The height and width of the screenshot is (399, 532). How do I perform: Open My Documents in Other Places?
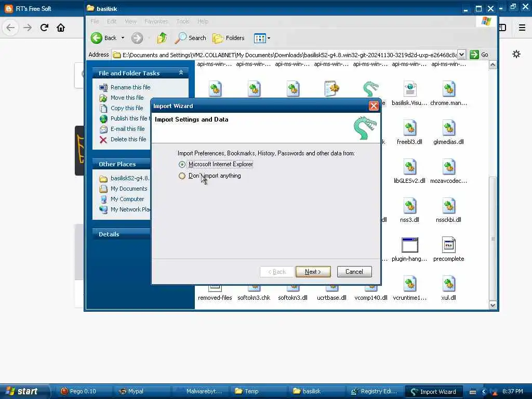129,189
